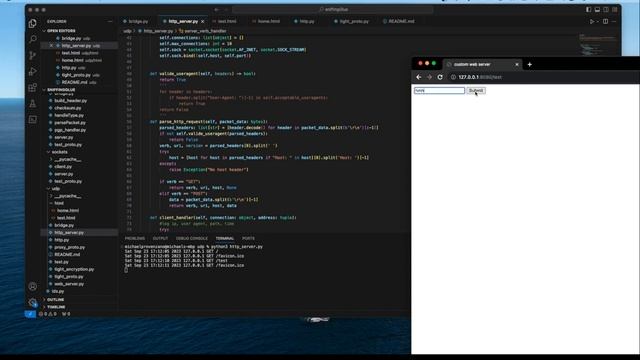
Task: Open the Ports panel tab
Action: click(248, 238)
